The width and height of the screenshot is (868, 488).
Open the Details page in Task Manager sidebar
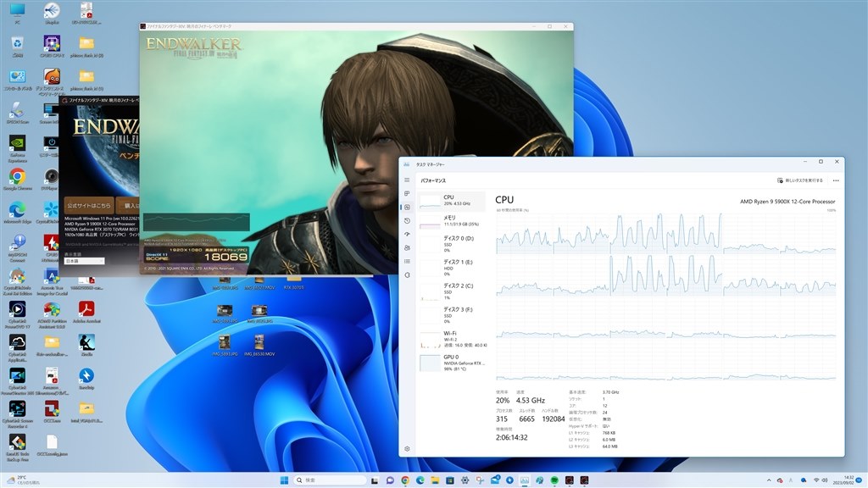click(x=407, y=261)
